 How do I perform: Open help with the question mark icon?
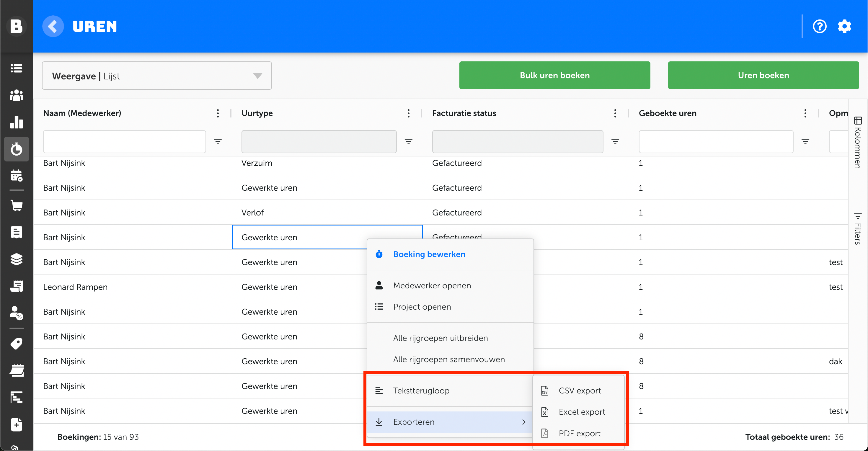pyautogui.click(x=820, y=26)
